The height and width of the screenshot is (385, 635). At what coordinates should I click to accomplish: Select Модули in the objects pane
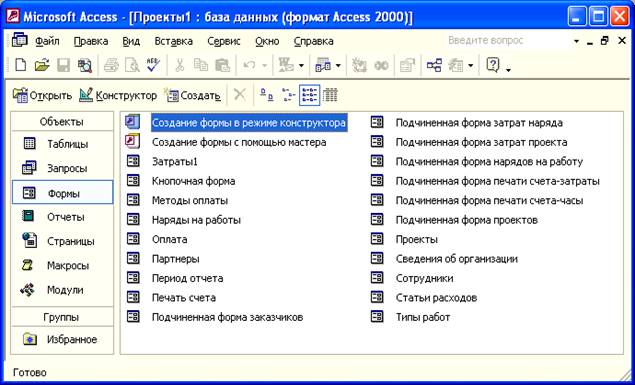coord(62,290)
